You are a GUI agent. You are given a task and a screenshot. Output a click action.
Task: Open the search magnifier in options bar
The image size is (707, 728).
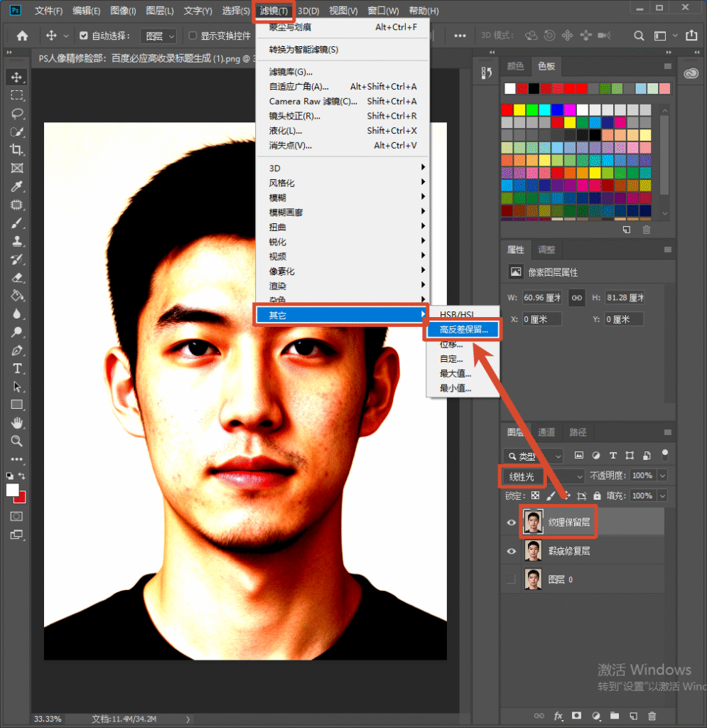click(x=639, y=36)
